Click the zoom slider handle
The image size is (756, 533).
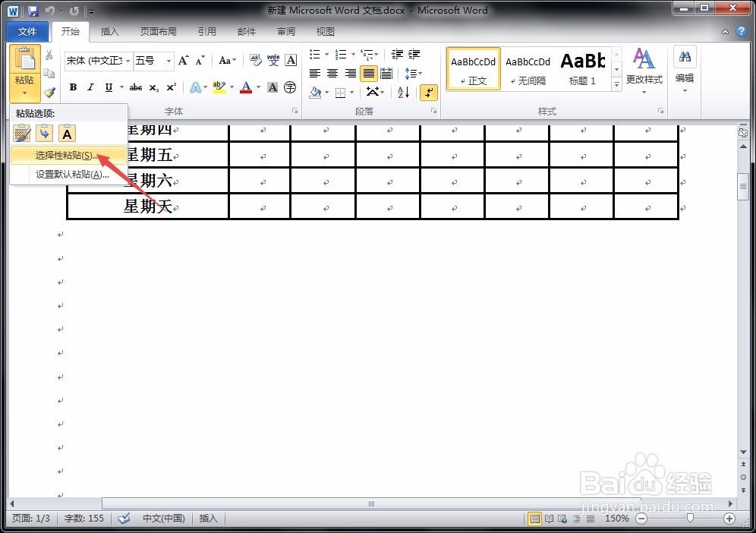point(690,519)
